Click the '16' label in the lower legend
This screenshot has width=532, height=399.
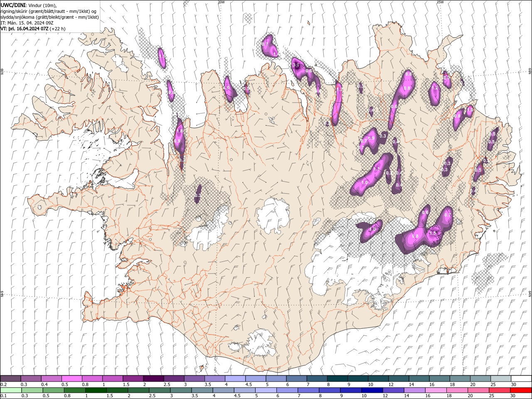point(428,396)
